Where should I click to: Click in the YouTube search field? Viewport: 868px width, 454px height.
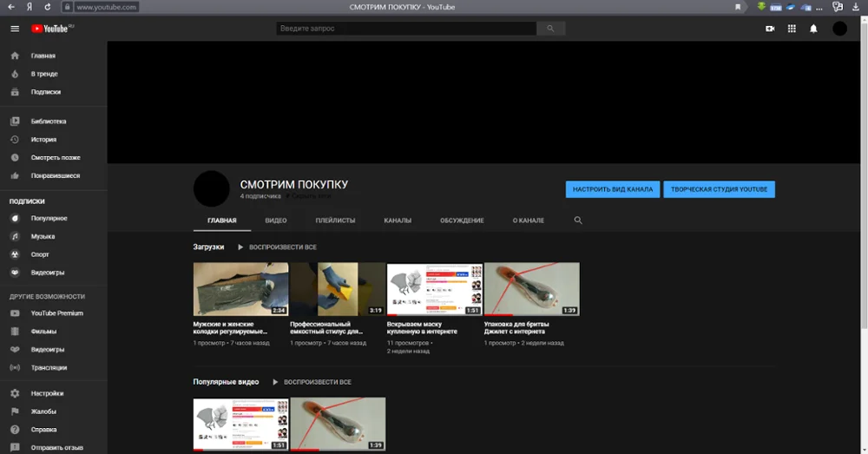point(406,29)
